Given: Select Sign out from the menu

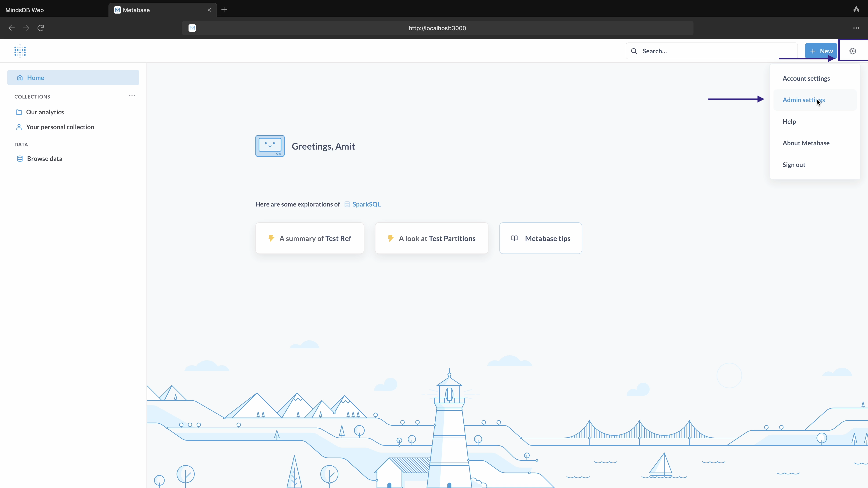Looking at the screenshot, I should [x=794, y=165].
